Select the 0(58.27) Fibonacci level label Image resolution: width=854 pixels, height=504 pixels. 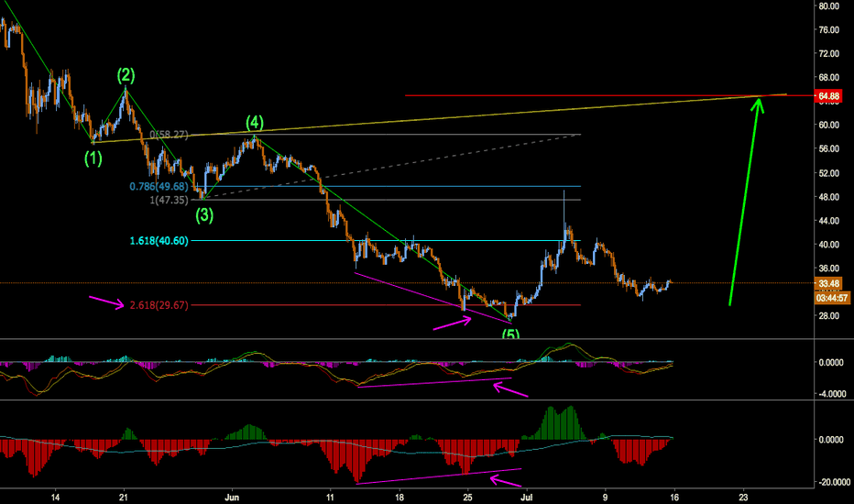coord(169,135)
